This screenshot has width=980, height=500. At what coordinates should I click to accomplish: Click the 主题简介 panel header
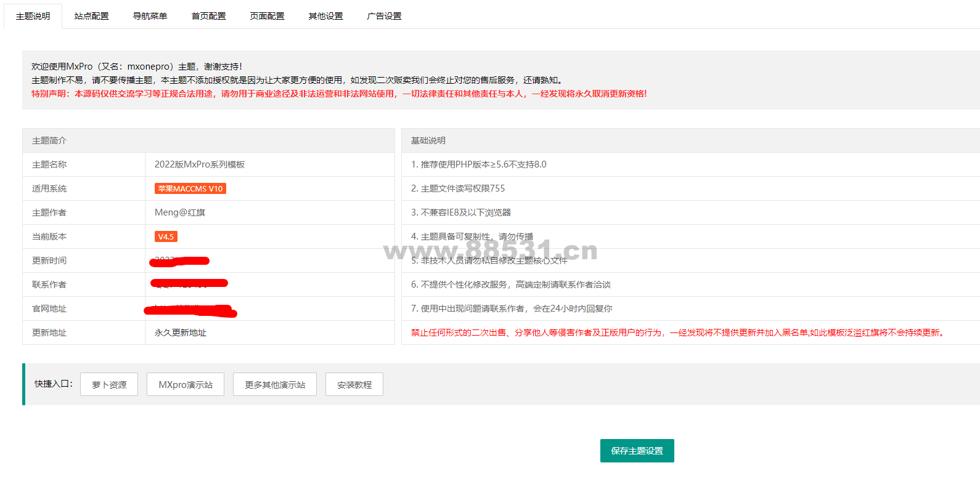[x=49, y=140]
